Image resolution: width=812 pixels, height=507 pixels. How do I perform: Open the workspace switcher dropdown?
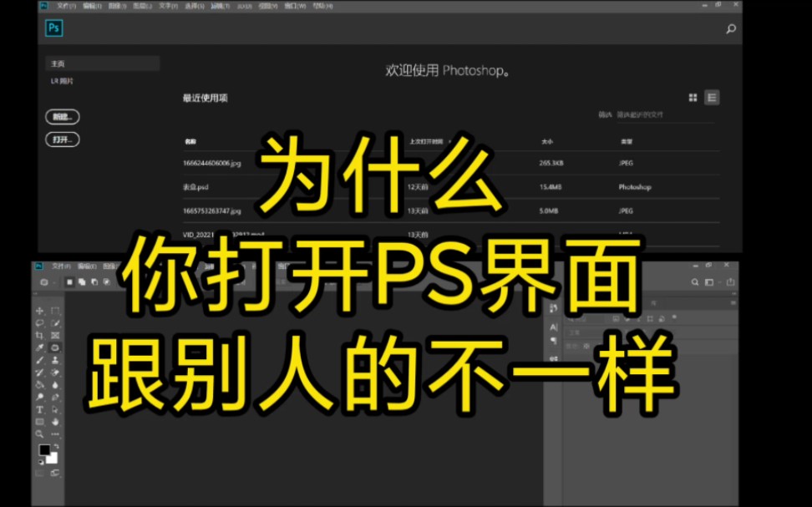(709, 281)
